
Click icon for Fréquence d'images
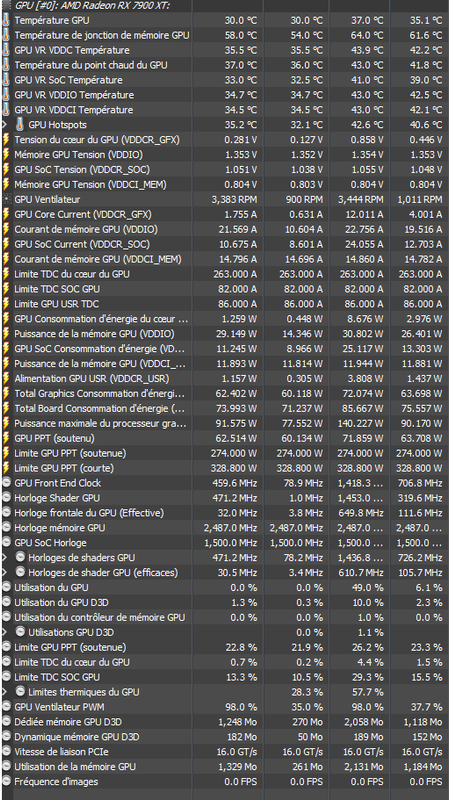[6, 781]
